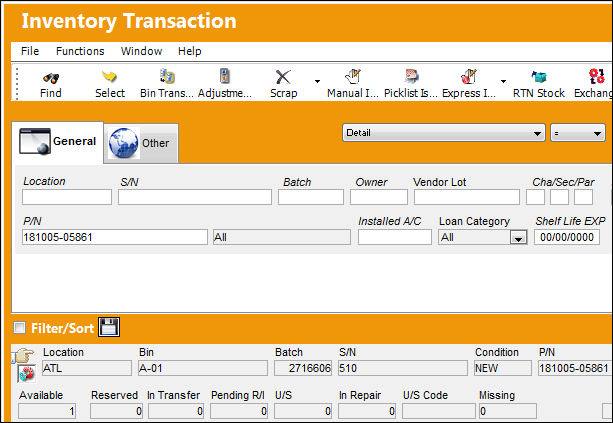
Task: Switch to the General tab
Action: [x=57, y=142]
